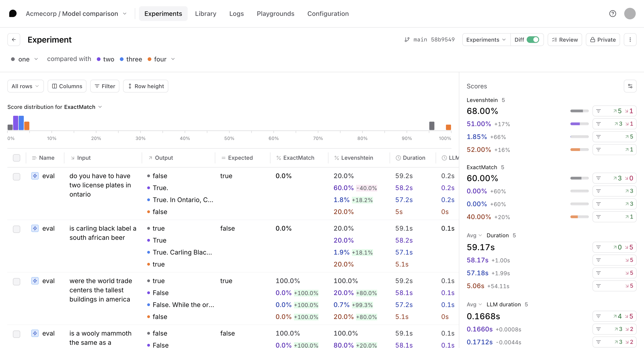This screenshot has height=348, width=644.
Task: Open the help question mark icon
Action: point(612,14)
